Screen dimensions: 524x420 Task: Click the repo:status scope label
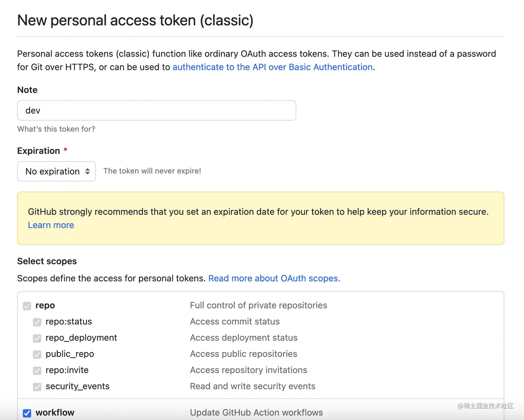(69, 322)
